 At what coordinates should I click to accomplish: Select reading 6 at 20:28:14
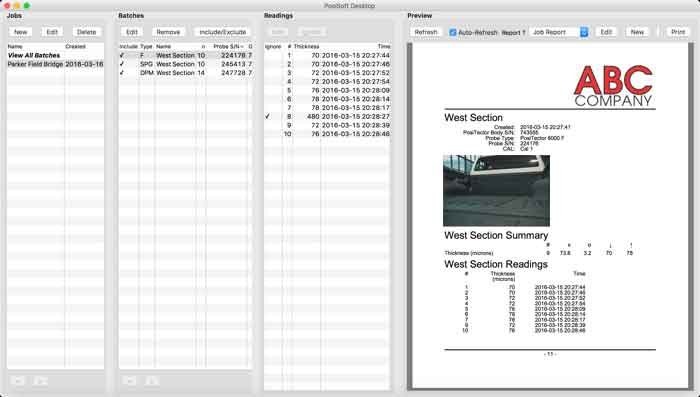327,99
